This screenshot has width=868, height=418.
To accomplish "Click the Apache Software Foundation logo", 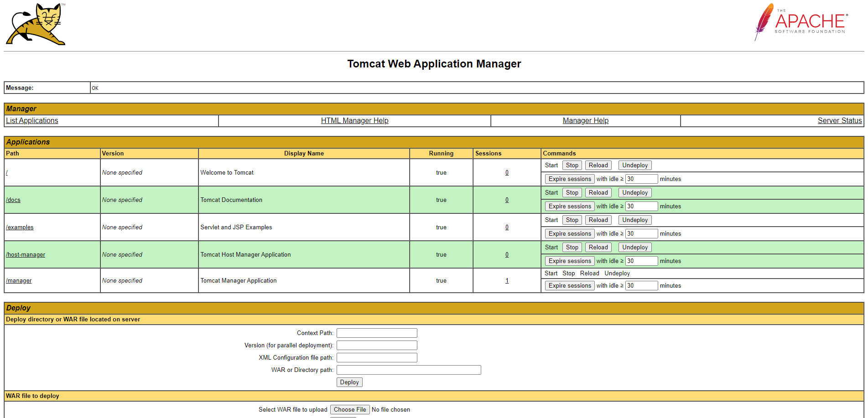I will 801,22.
